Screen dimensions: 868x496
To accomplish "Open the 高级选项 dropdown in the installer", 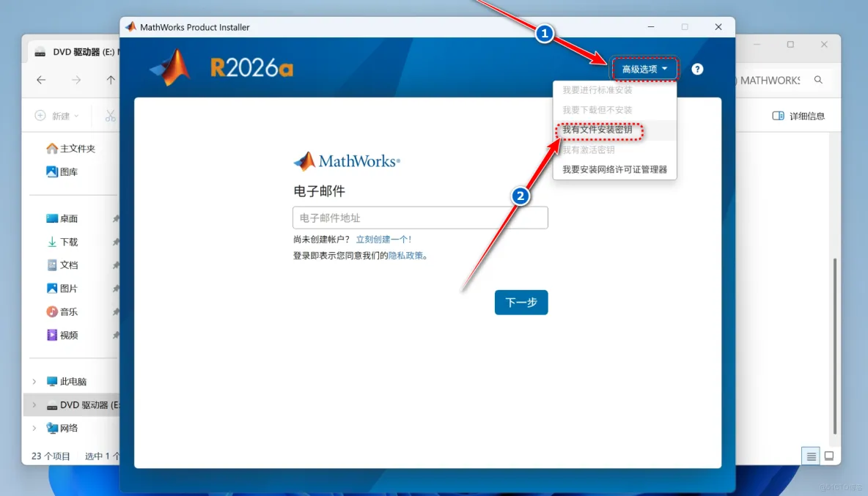I will click(644, 69).
